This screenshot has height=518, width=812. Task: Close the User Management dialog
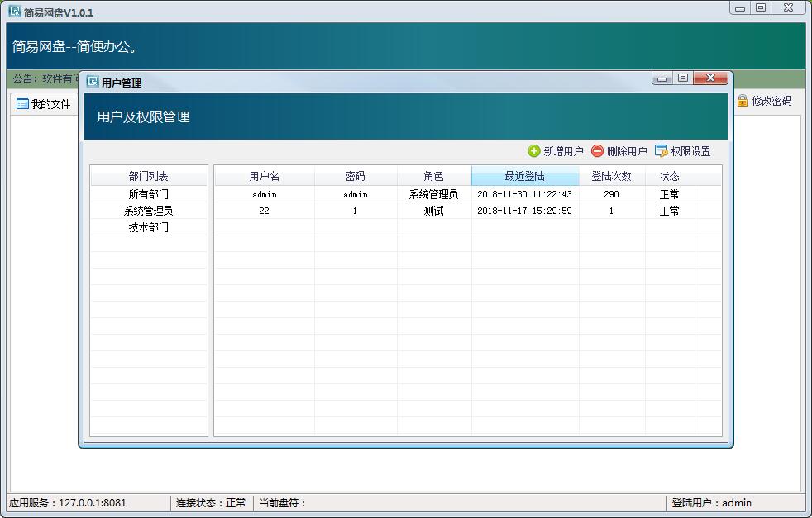click(x=710, y=78)
